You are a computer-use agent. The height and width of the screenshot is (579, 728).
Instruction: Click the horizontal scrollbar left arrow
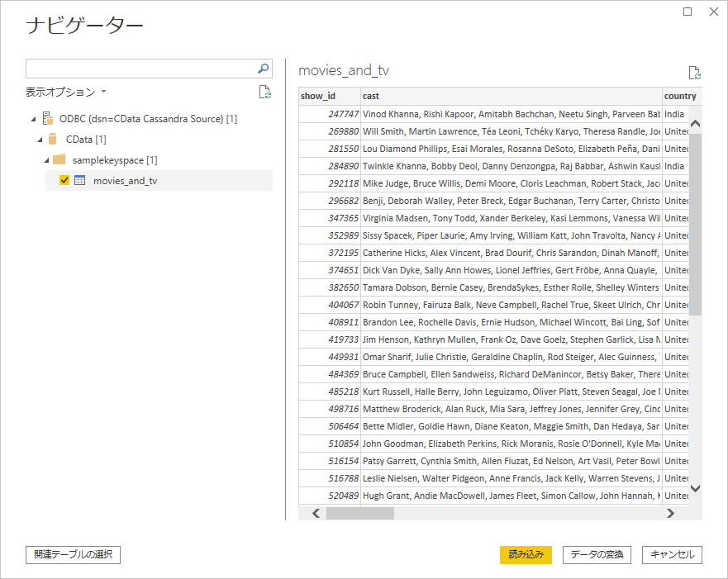(316, 513)
